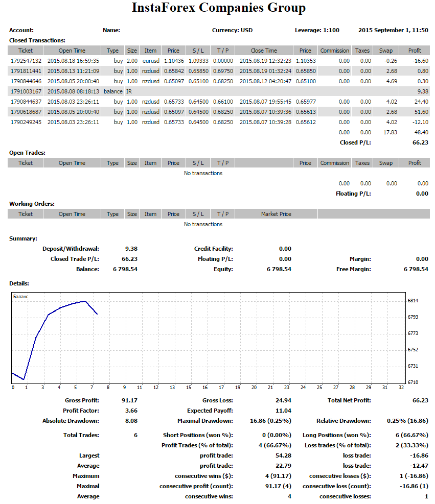Click open time 2015.08.18 16:59:35
Viewport: 435px width, 504px height.
tap(74, 61)
